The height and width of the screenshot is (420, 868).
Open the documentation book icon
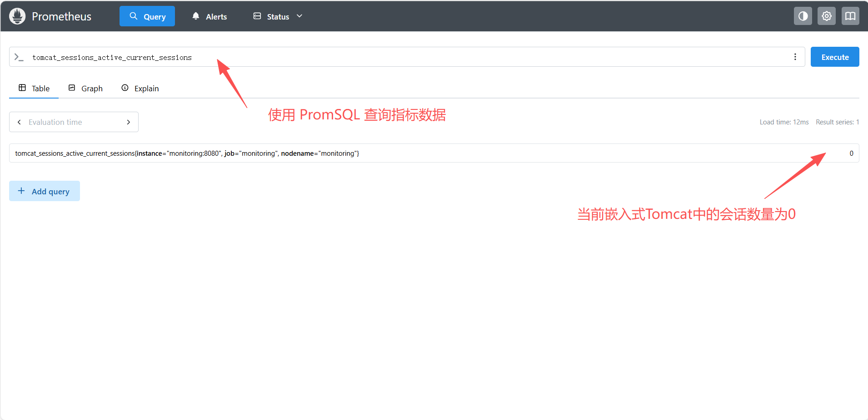[850, 16]
